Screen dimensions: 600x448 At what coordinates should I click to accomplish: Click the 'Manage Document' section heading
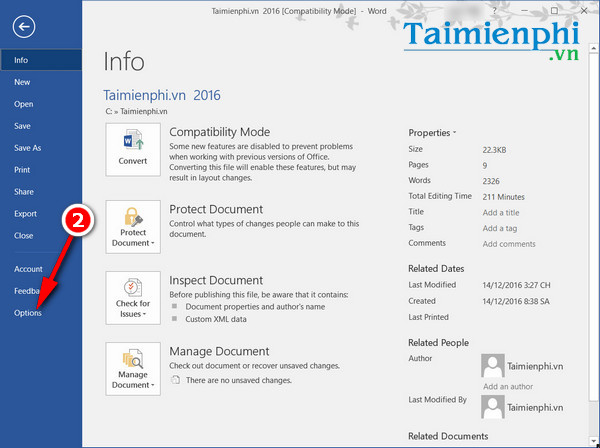pos(219,351)
